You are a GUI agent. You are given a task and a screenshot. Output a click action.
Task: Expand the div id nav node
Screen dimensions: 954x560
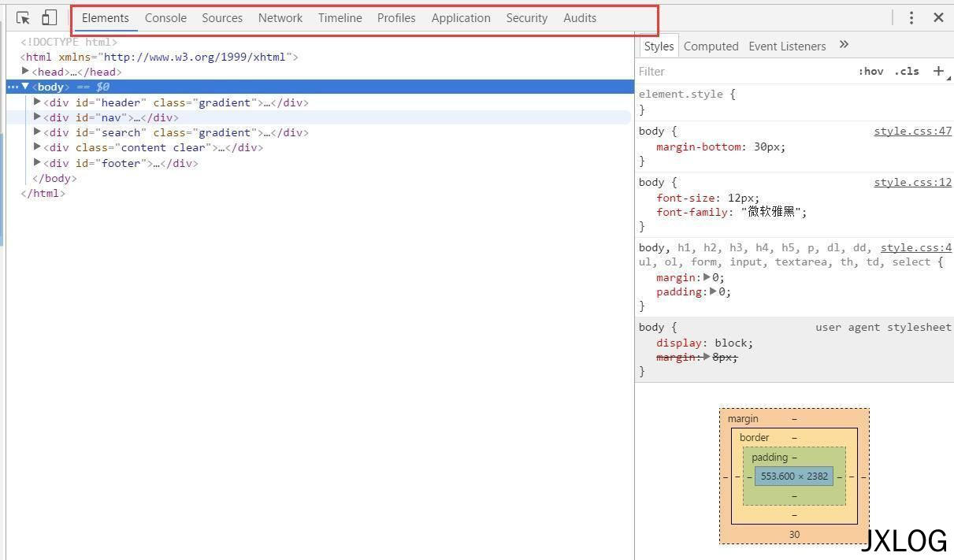click(37, 117)
